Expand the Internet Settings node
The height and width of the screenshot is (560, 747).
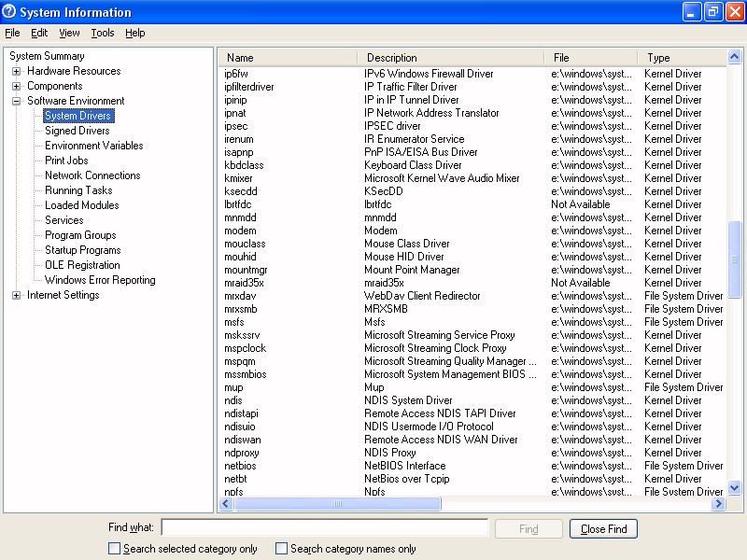coord(17,295)
